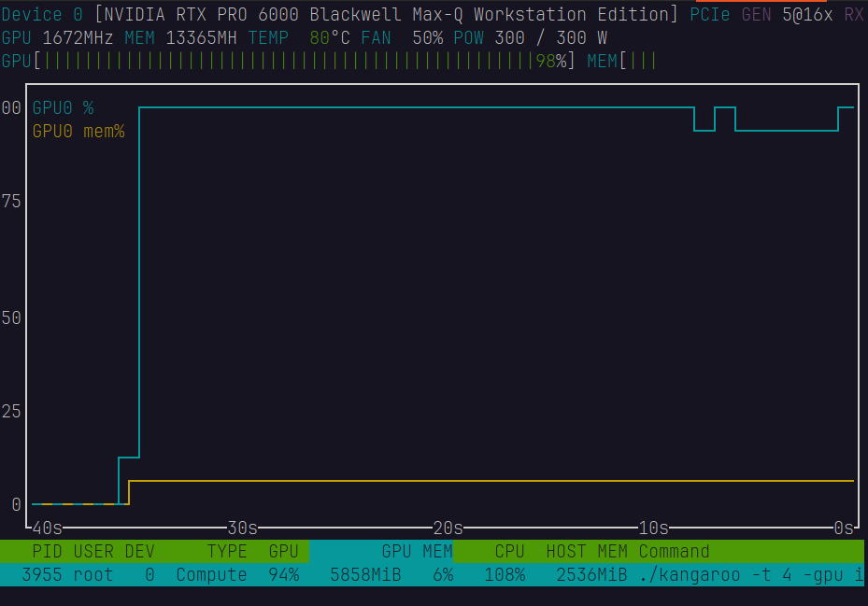Click the PID column header
Screen dimensions: 868x606
tap(47, 551)
